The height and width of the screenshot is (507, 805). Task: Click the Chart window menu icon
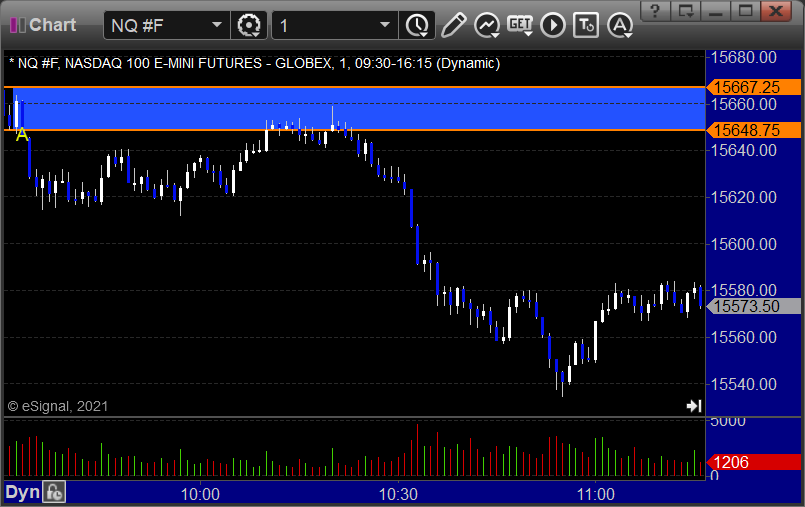(x=17, y=25)
